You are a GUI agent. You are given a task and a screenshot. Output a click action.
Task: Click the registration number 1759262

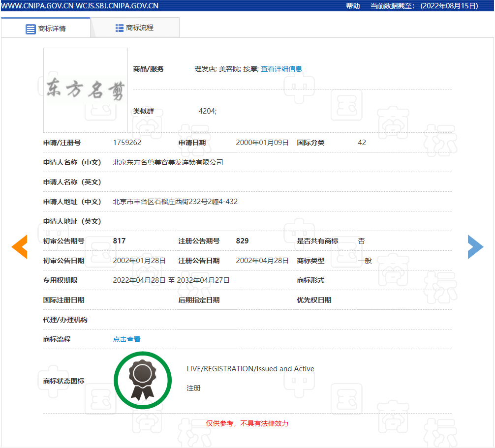click(x=127, y=143)
